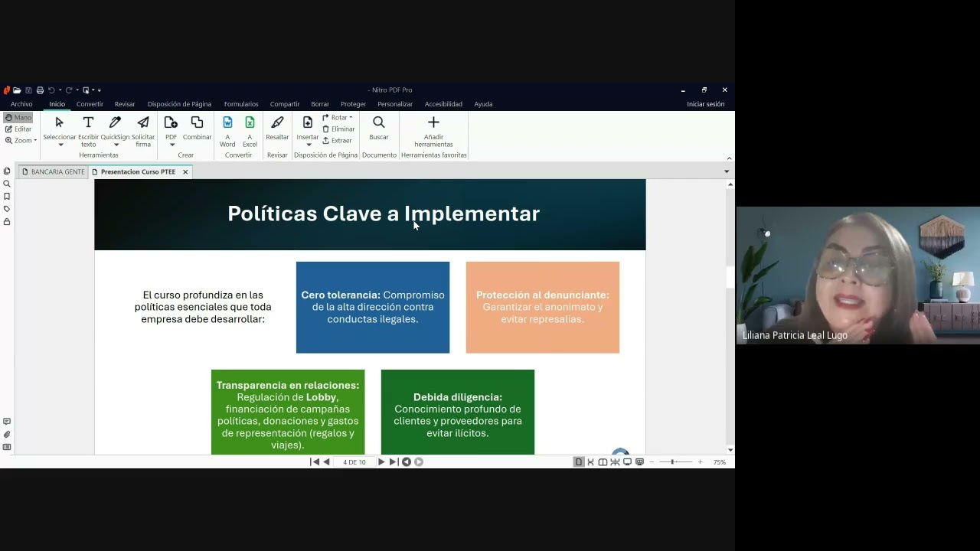The width and height of the screenshot is (980, 551).
Task: Choose the Seleccionar arrow tool
Action: pyautogui.click(x=59, y=122)
